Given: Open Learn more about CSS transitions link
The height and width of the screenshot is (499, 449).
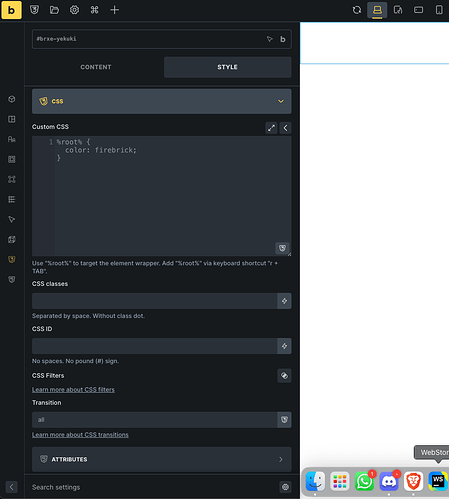Looking at the screenshot, I should coord(80,435).
